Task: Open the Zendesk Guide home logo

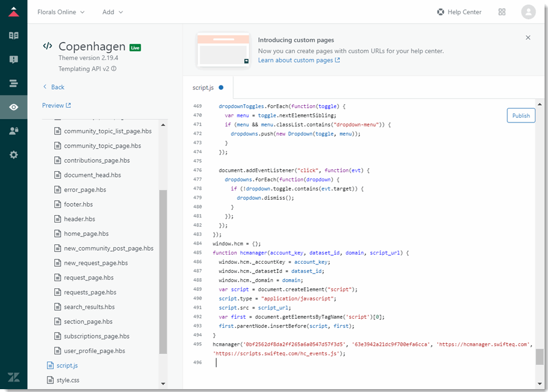Action: pos(14,12)
